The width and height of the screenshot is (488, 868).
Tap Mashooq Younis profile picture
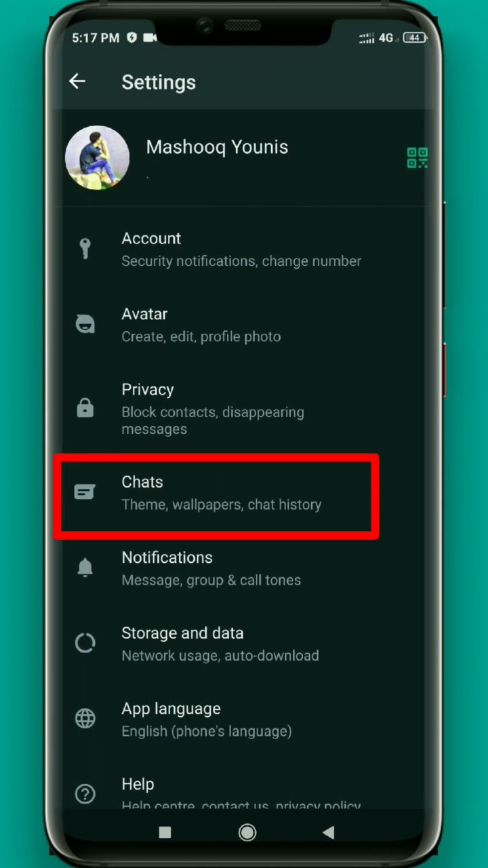(x=97, y=157)
